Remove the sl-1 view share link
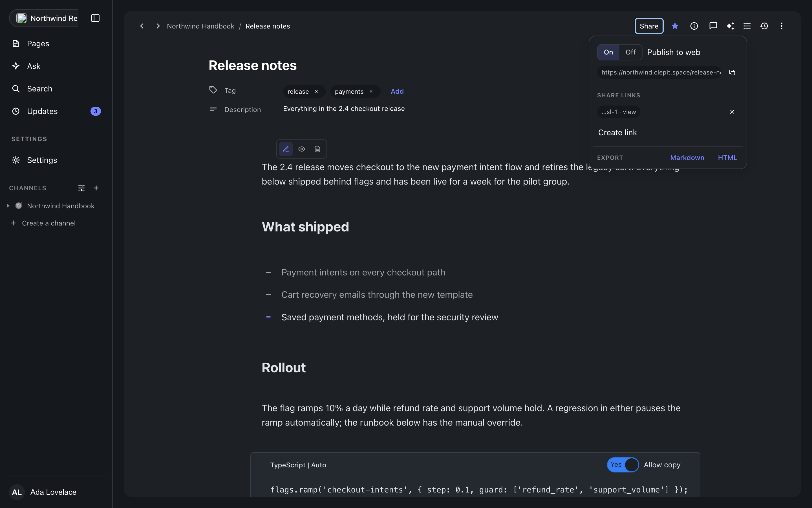The width and height of the screenshot is (812, 508). (x=732, y=112)
